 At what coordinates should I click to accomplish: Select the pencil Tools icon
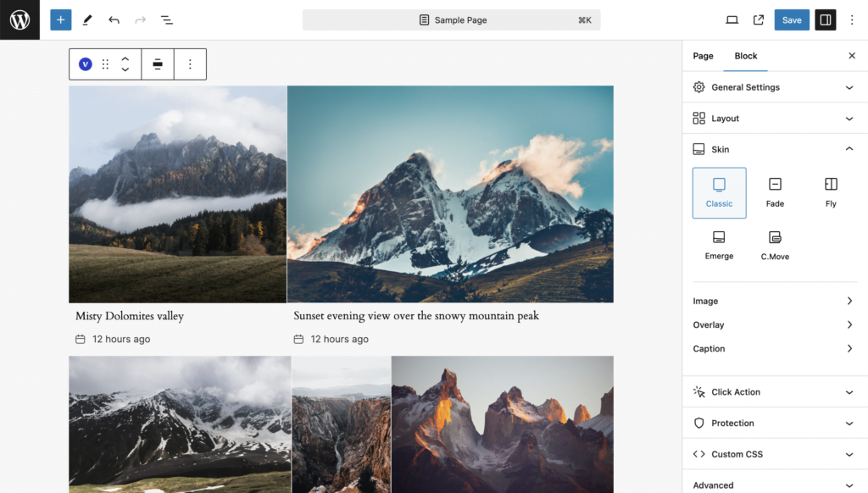point(87,20)
